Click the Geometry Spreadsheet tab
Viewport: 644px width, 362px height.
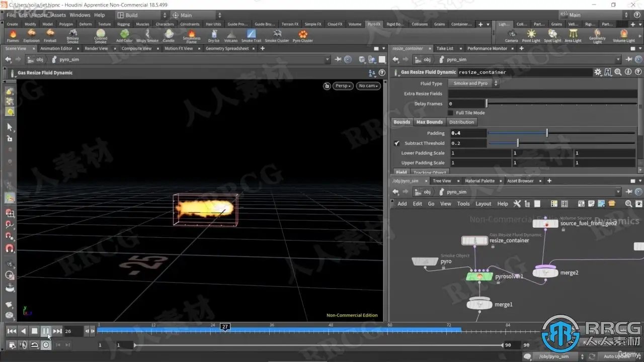[227, 49]
